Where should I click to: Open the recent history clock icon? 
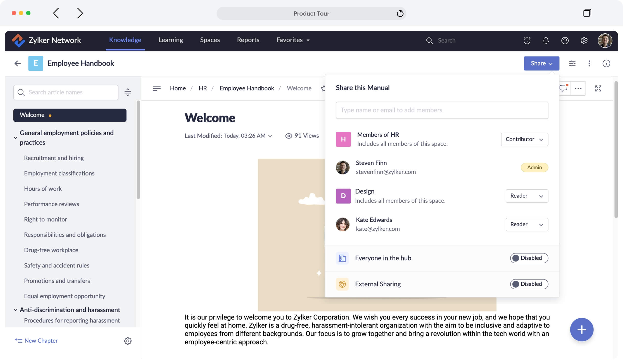click(527, 40)
